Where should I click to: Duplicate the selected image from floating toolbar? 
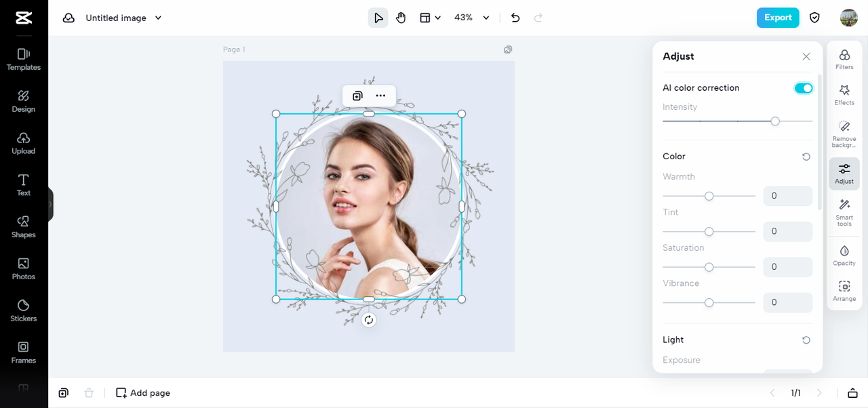[x=357, y=96]
